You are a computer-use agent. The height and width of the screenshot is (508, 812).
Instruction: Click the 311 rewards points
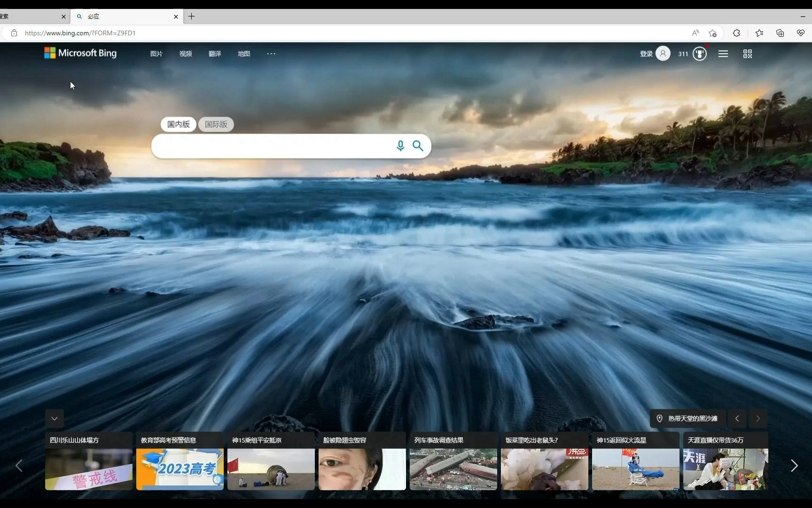click(x=683, y=54)
